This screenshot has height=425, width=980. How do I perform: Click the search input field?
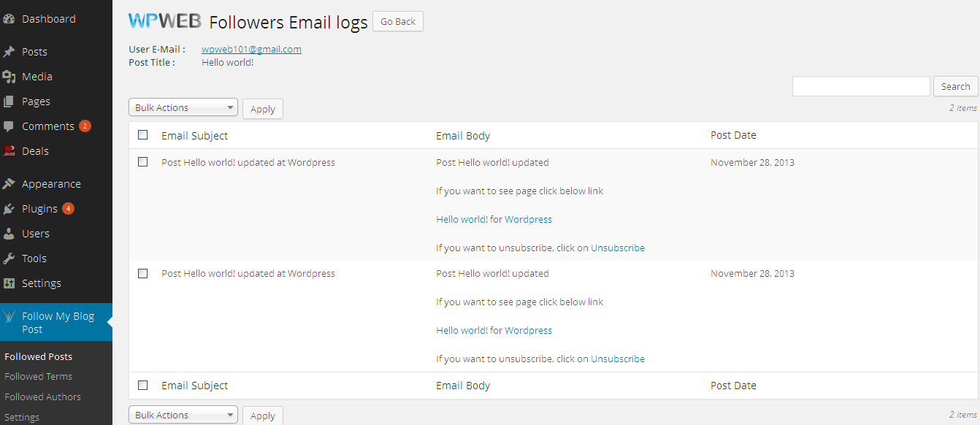(x=861, y=86)
